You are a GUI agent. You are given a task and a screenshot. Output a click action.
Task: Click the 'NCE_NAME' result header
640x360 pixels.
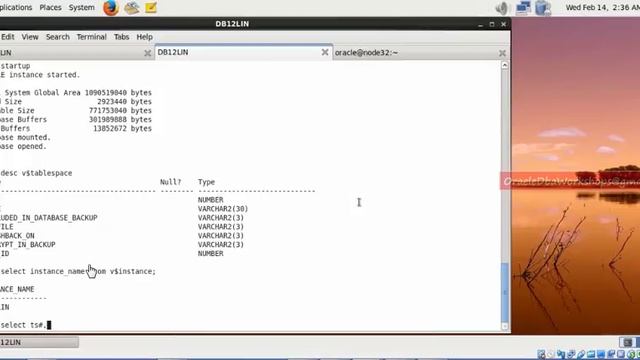[17, 289]
